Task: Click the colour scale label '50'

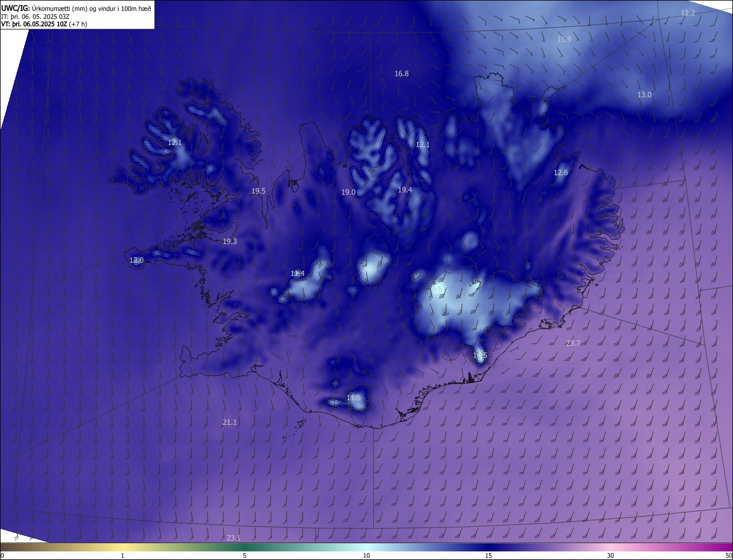Action: 728,555
